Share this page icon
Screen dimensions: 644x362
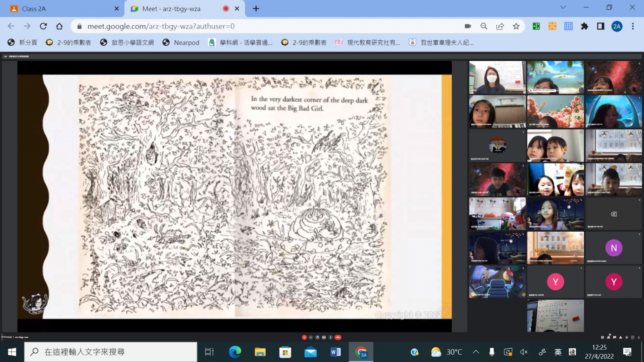500,26
